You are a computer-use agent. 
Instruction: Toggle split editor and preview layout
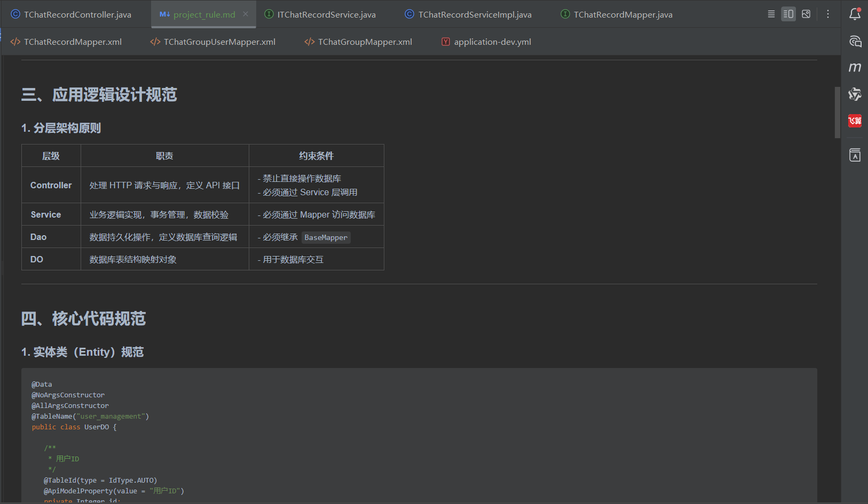tap(788, 14)
